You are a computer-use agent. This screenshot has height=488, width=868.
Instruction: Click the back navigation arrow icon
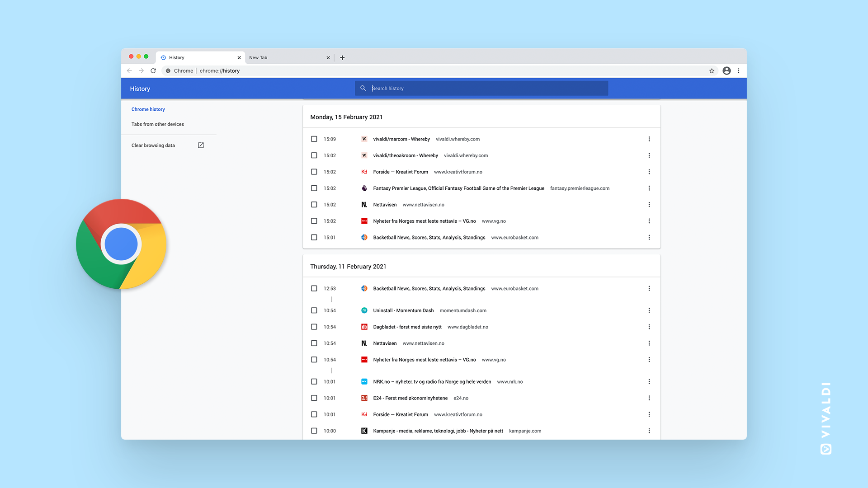[x=130, y=70]
